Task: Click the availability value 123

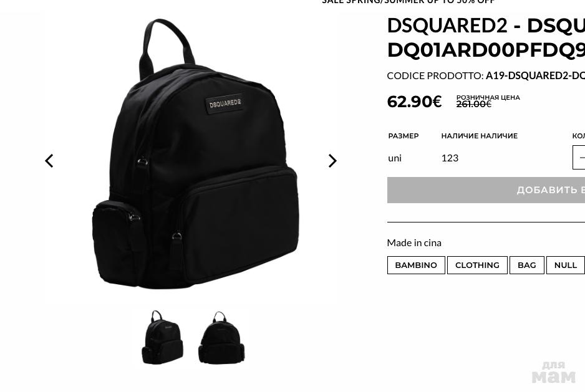Action: [450, 158]
